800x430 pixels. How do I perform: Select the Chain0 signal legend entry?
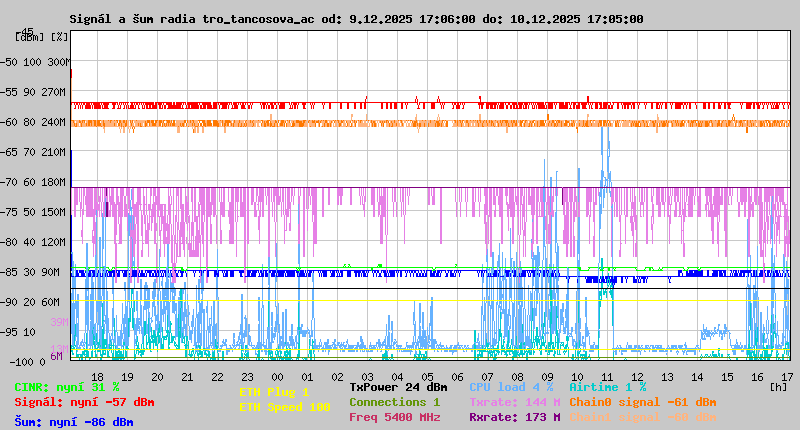(643, 402)
